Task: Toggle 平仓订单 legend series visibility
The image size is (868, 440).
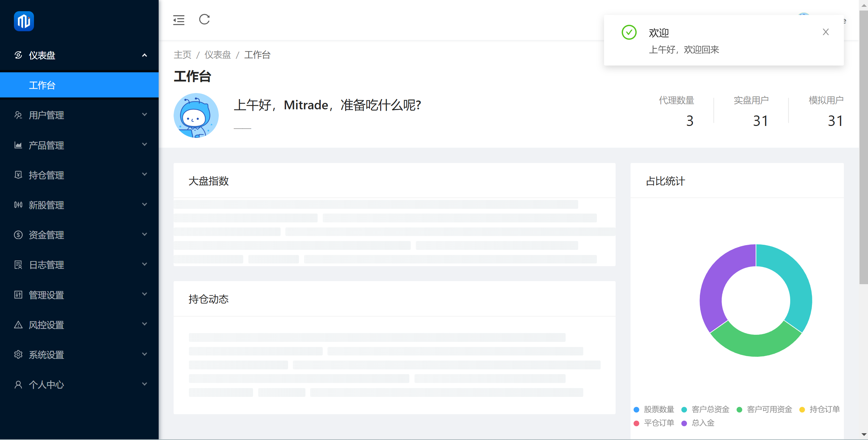Action: [x=658, y=423]
